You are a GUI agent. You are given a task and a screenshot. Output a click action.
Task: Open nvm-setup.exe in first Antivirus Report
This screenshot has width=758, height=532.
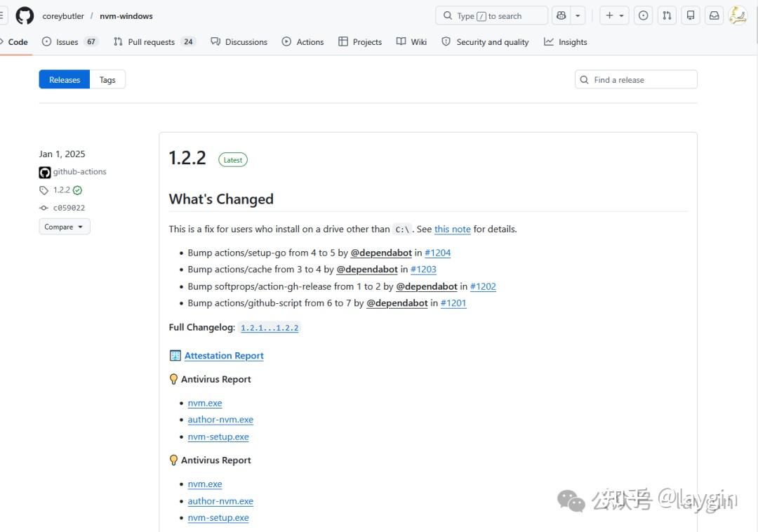tap(218, 437)
